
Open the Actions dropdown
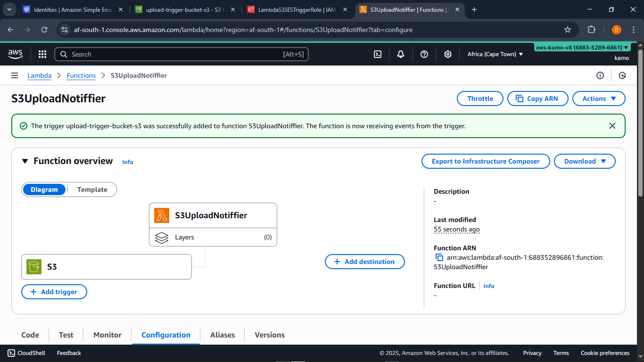(x=599, y=99)
